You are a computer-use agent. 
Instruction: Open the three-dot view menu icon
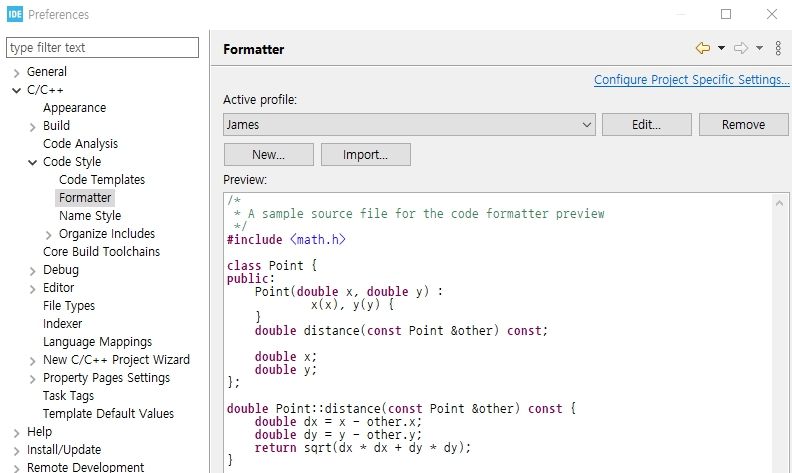pos(778,48)
